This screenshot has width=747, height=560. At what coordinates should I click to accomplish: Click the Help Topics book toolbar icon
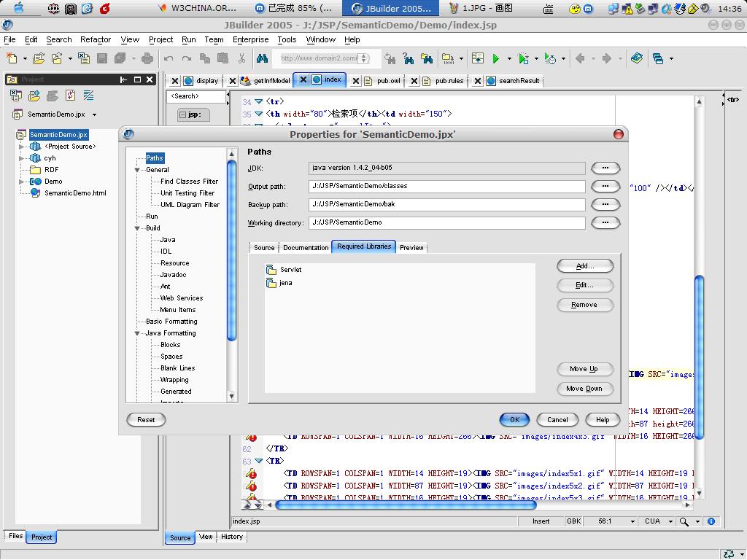(x=636, y=58)
